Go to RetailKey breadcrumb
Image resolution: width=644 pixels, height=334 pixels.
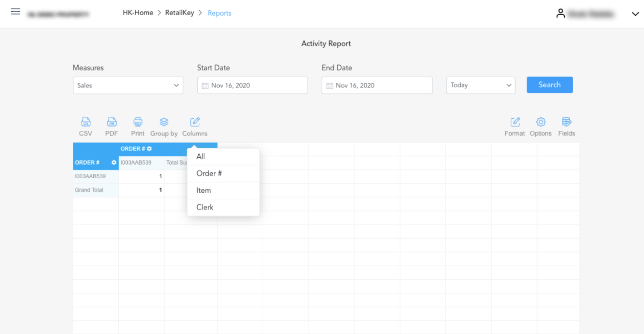point(180,13)
